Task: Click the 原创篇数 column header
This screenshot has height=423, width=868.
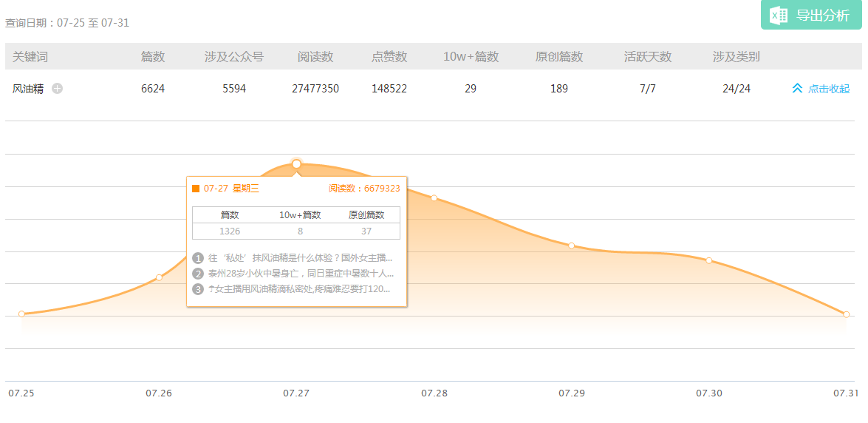Action: [x=559, y=57]
